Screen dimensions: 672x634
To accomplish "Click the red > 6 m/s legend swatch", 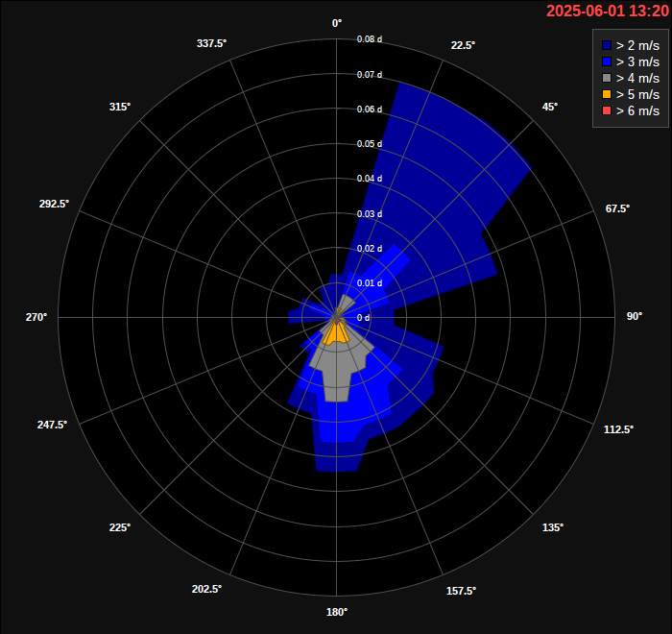I will click(x=607, y=110).
